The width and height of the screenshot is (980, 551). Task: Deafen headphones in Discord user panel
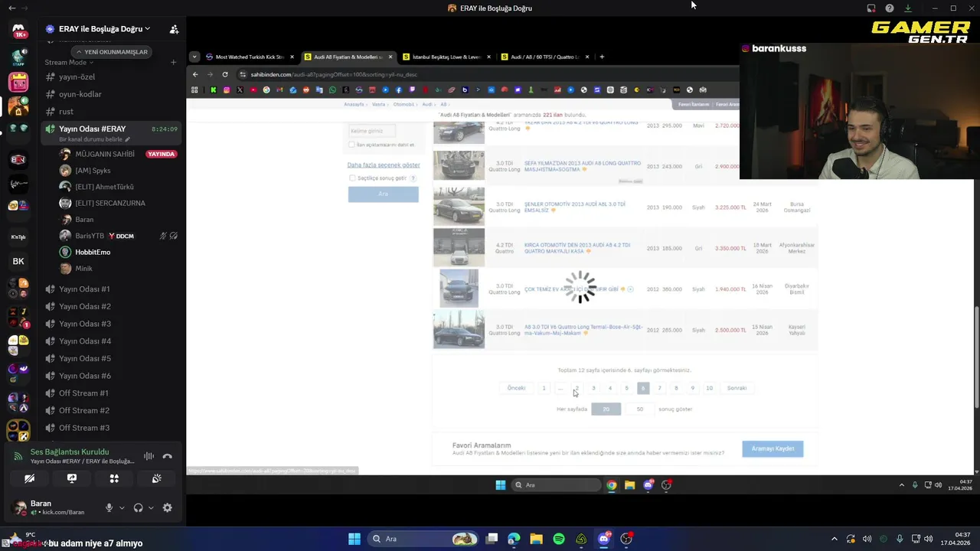point(138,507)
